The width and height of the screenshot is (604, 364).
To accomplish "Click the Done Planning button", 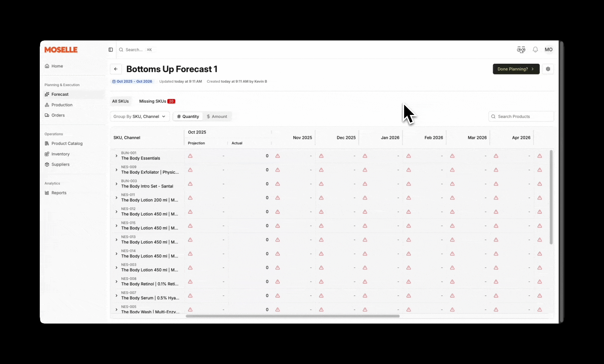I will [516, 69].
